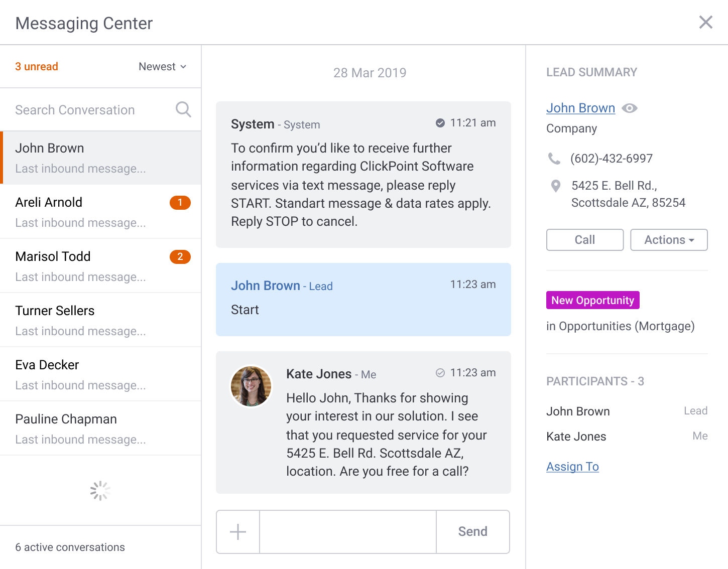Click the plus attachment icon
This screenshot has height=569, width=728.
point(238,532)
